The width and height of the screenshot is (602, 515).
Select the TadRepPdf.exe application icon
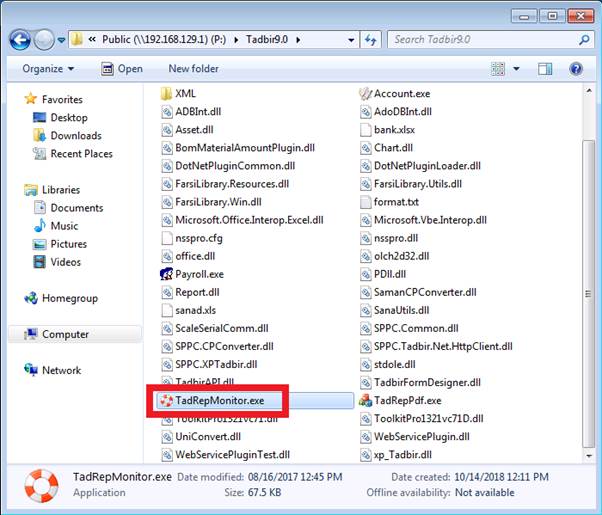tap(365, 401)
